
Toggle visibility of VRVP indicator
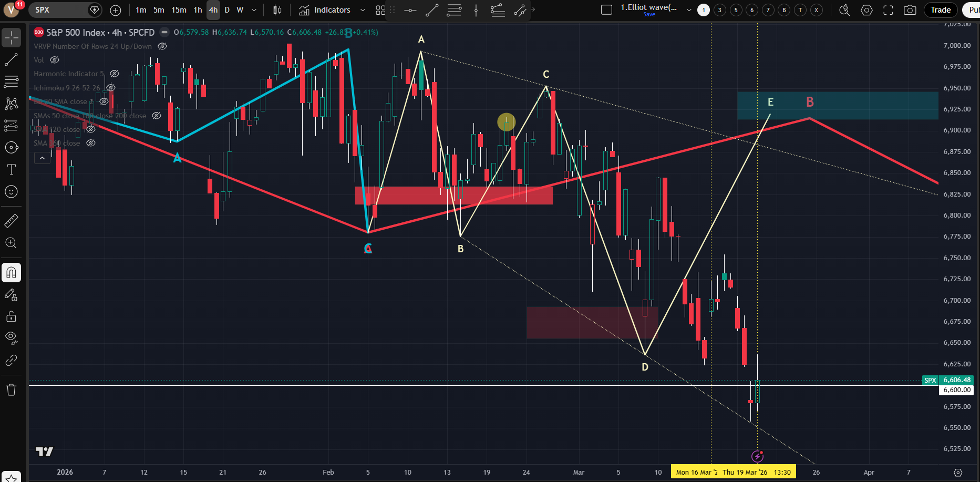click(x=162, y=46)
